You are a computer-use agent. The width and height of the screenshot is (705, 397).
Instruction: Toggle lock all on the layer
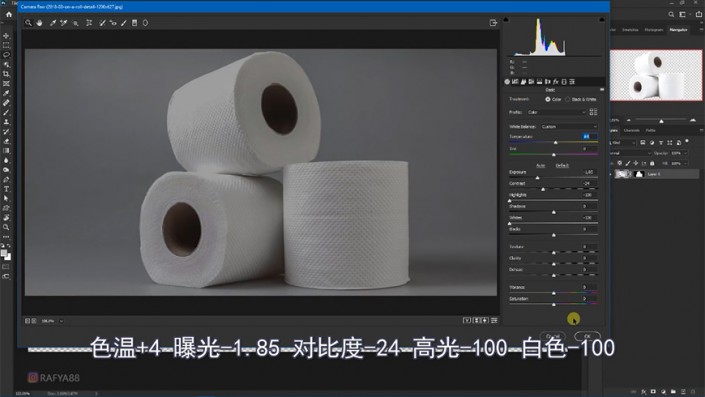click(x=652, y=163)
